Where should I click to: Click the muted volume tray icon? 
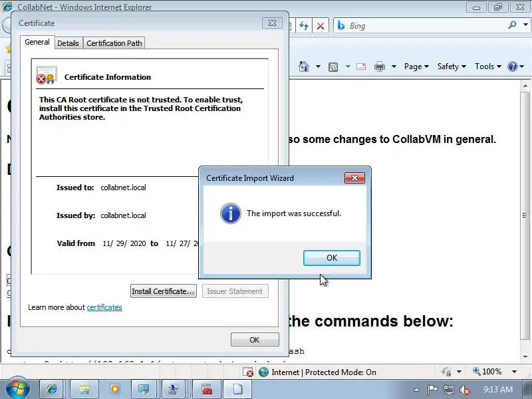point(464,390)
